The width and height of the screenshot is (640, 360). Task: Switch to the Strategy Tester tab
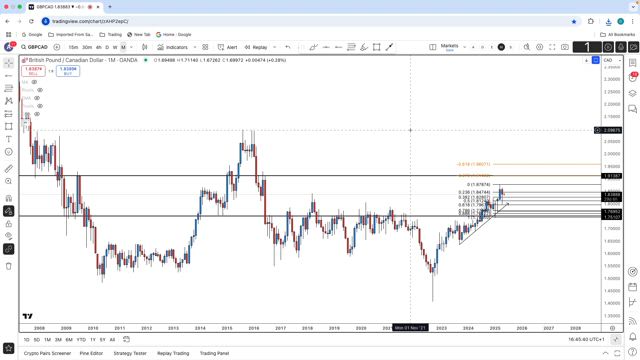click(x=130, y=353)
